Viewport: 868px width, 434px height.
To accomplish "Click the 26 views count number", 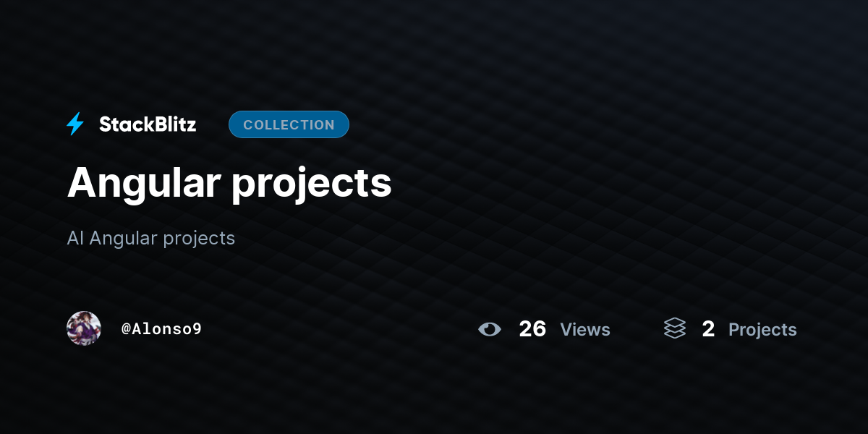I will pos(532,329).
